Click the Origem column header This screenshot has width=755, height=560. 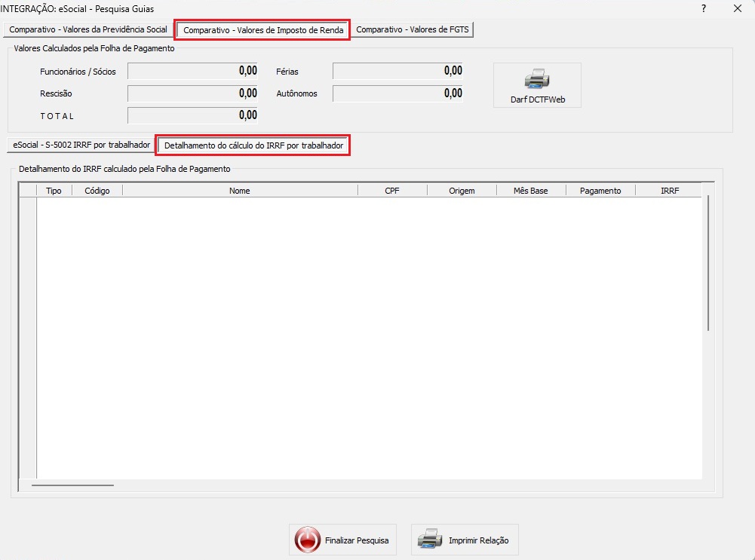(462, 191)
